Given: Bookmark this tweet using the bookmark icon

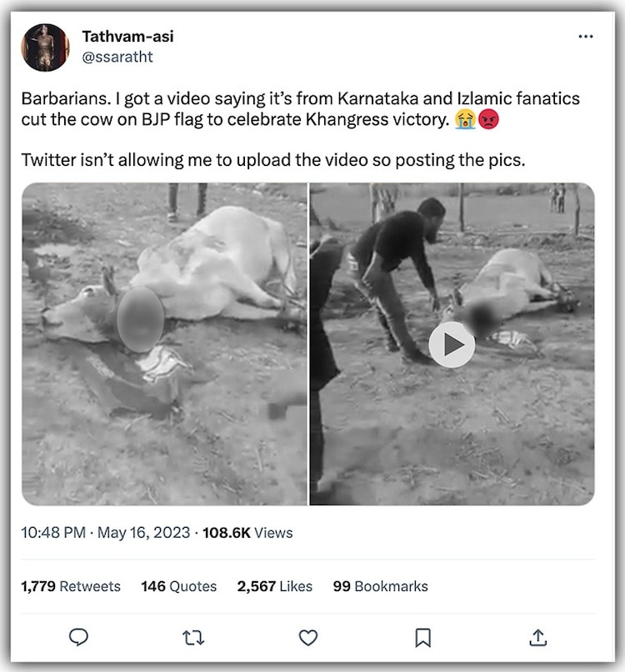Looking at the screenshot, I should (x=423, y=637).
